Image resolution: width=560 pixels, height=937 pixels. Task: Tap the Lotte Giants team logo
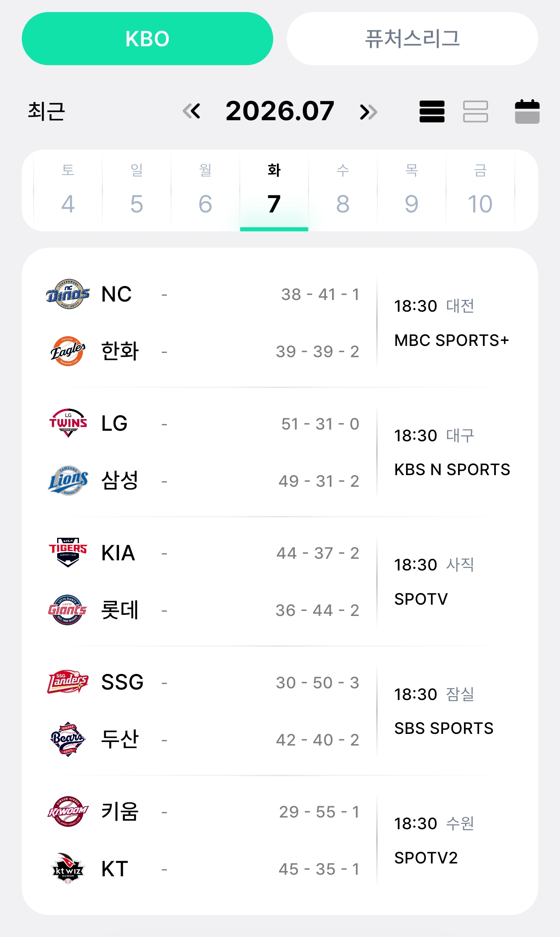pos(68,610)
